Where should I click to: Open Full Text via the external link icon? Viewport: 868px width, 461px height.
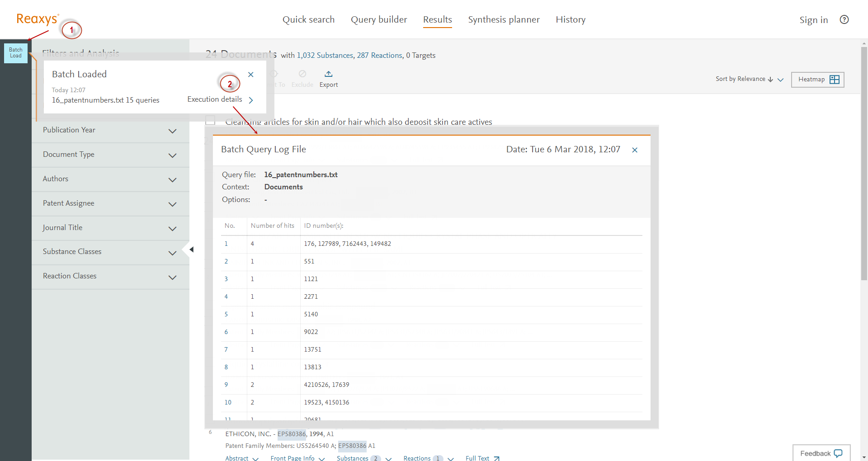(x=496, y=458)
